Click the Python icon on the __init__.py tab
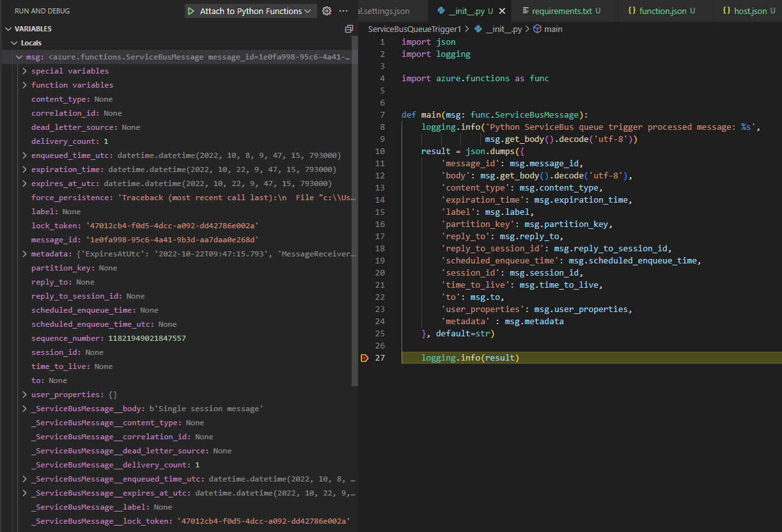 (439, 10)
